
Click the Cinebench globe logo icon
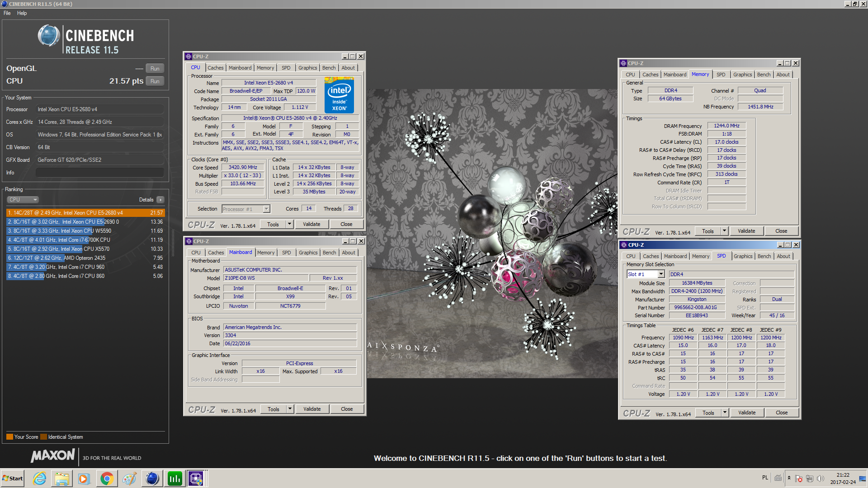(48, 36)
